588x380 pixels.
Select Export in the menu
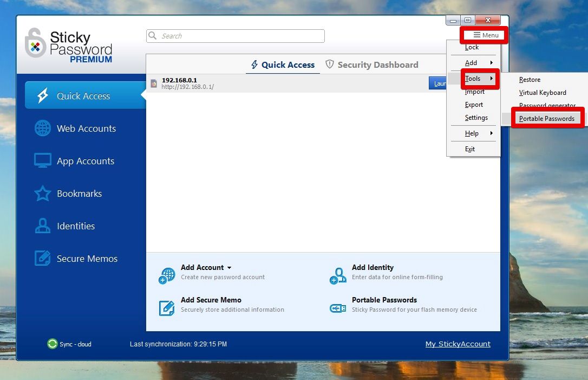tap(474, 105)
